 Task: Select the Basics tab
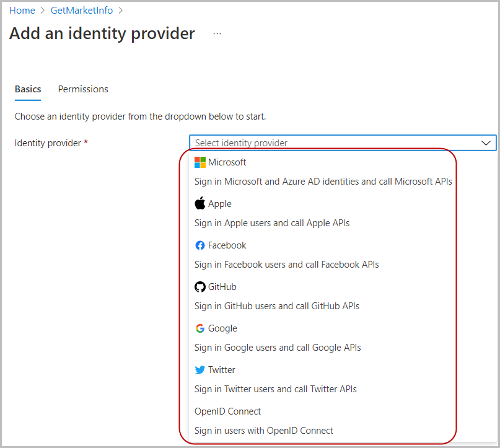[28, 89]
